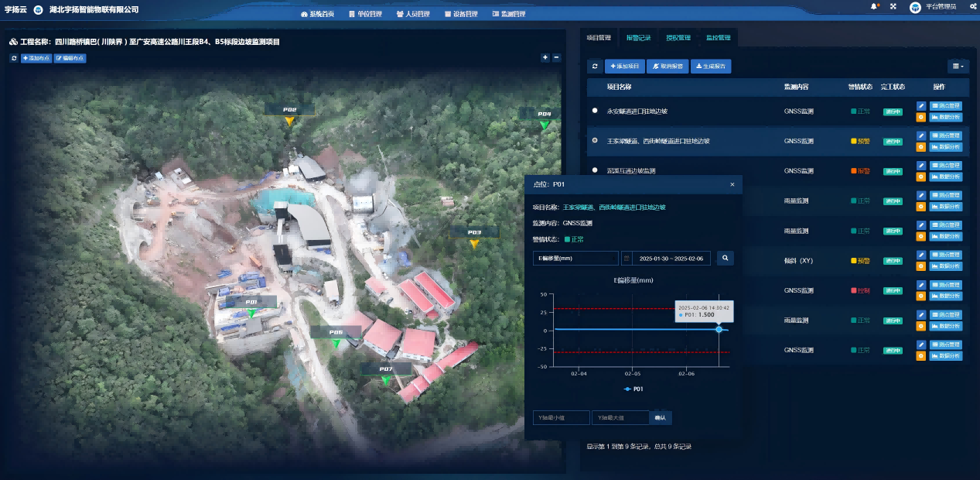This screenshot has width=980, height=480.
Task: Click the P02 yellow marker on map
Action: click(289, 121)
